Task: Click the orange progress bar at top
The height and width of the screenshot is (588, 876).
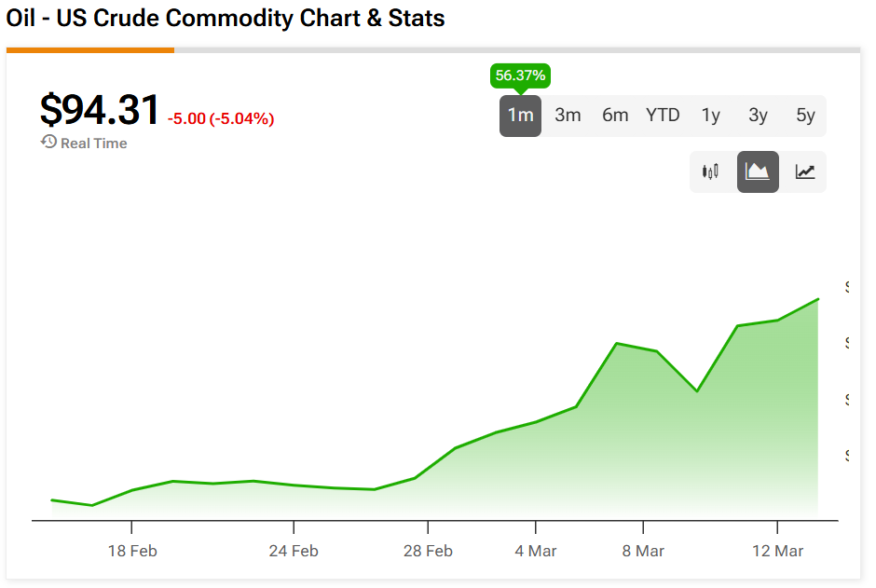Action: 89,50
